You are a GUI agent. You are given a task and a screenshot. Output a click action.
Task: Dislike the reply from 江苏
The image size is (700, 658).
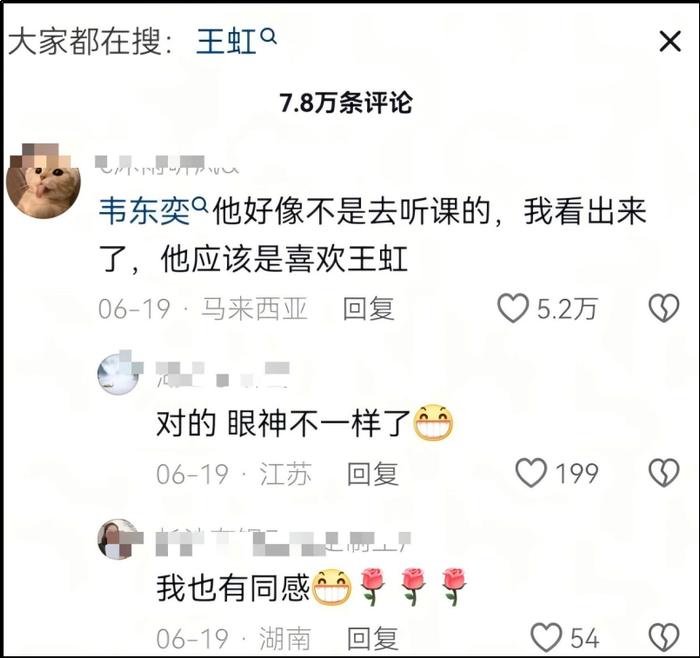pyautogui.click(x=664, y=473)
